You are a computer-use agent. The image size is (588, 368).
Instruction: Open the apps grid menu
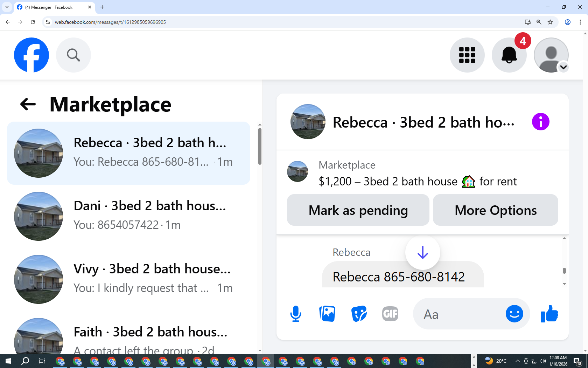coord(467,55)
